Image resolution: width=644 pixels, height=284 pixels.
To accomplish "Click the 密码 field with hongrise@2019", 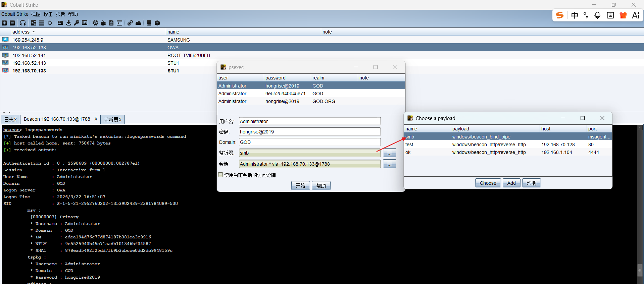I will pos(310,132).
